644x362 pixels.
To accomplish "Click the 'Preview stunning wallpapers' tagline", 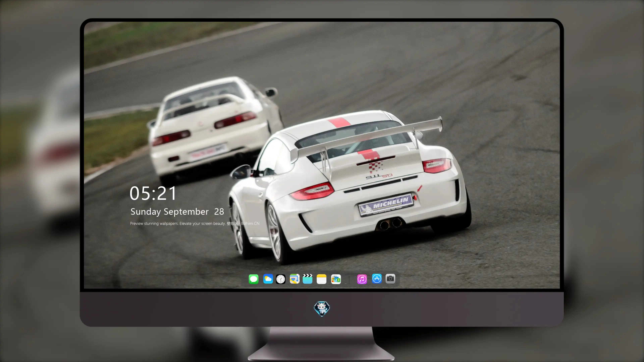I will coord(195,223).
